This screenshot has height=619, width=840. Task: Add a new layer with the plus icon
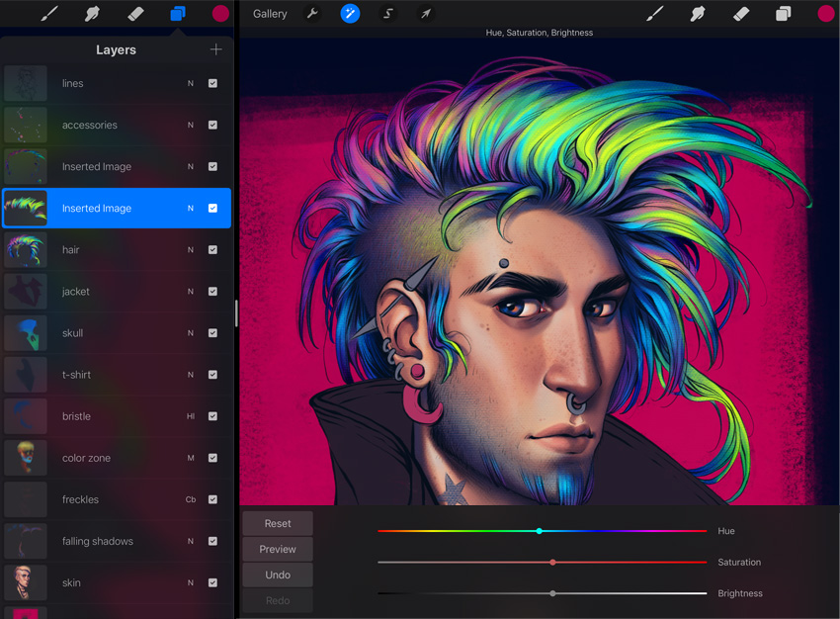coord(215,49)
